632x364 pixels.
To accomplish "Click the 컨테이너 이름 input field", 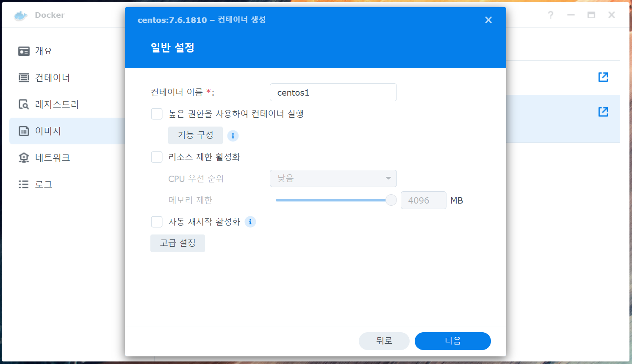I will 333,92.
